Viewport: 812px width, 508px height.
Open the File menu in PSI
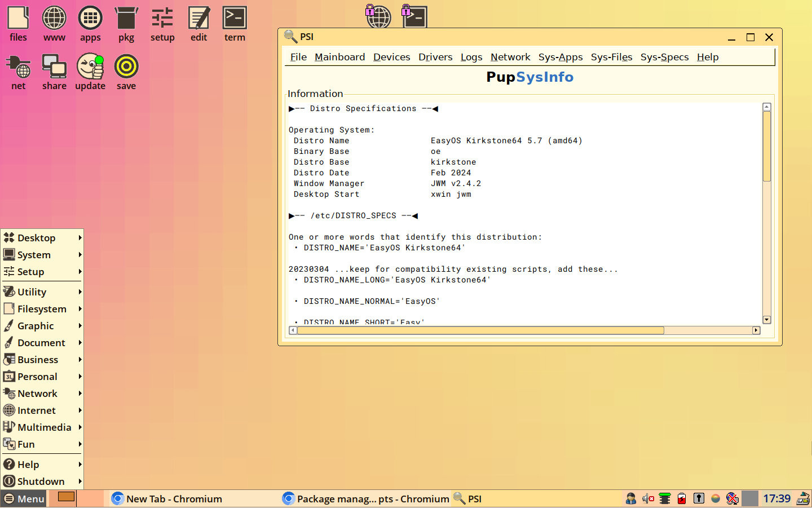298,57
